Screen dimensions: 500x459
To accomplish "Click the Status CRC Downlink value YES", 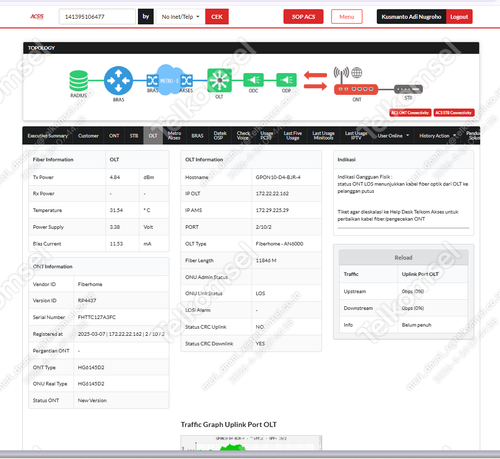I will pos(260,343).
